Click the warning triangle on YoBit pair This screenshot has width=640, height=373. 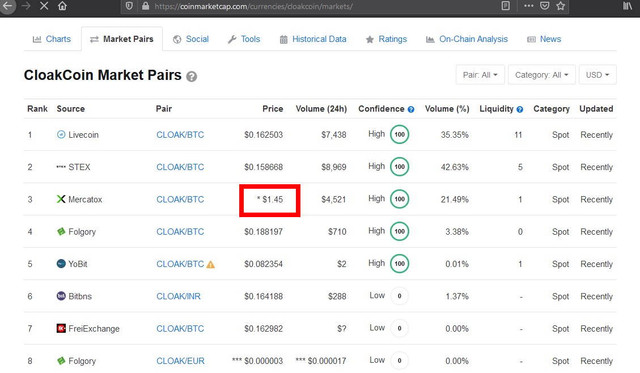pyautogui.click(x=210, y=264)
